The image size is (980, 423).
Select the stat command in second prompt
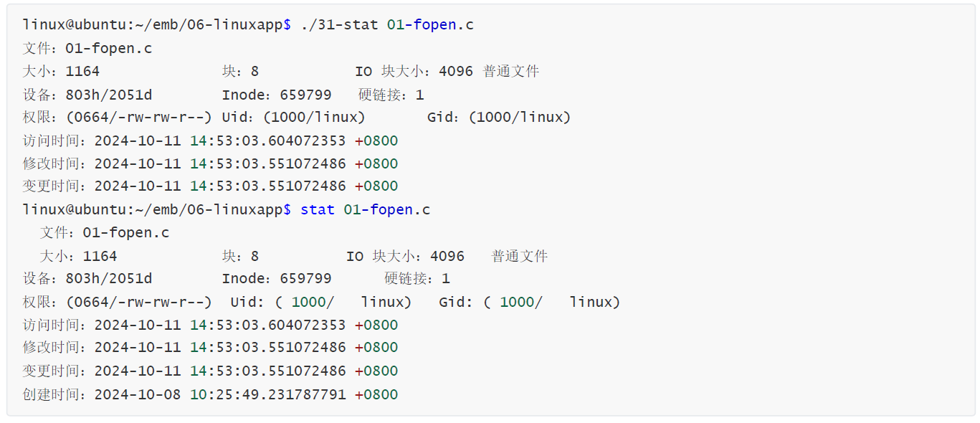click(318, 210)
